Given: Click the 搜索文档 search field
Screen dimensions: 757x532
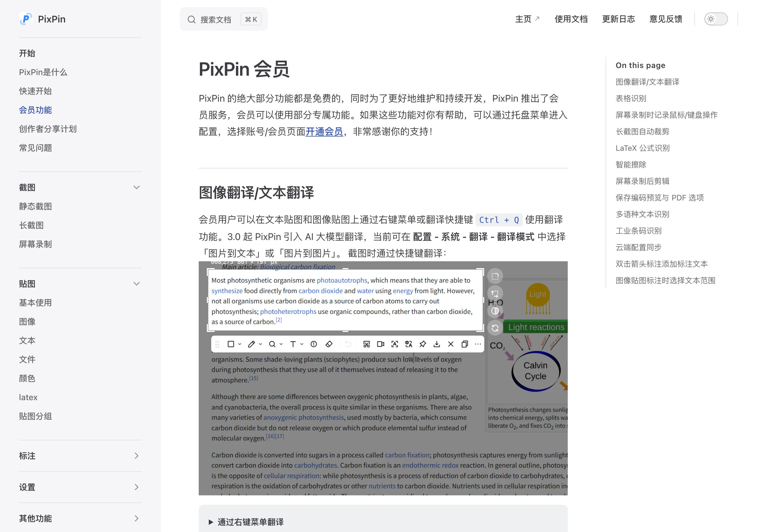Looking at the screenshot, I should (224, 19).
